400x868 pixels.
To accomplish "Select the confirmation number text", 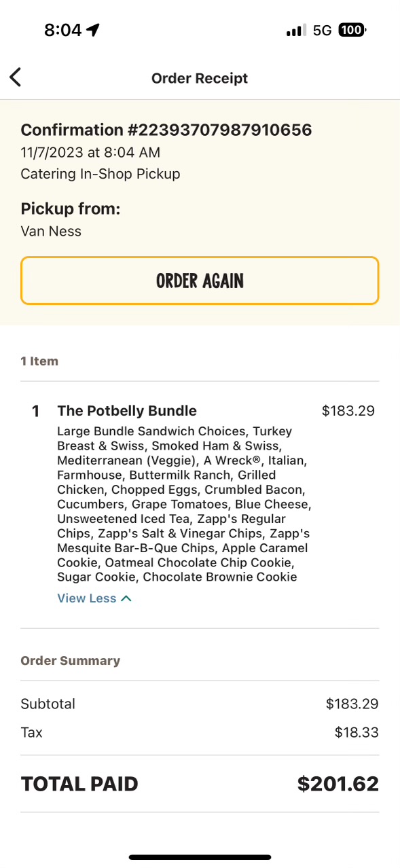I will coord(166,129).
